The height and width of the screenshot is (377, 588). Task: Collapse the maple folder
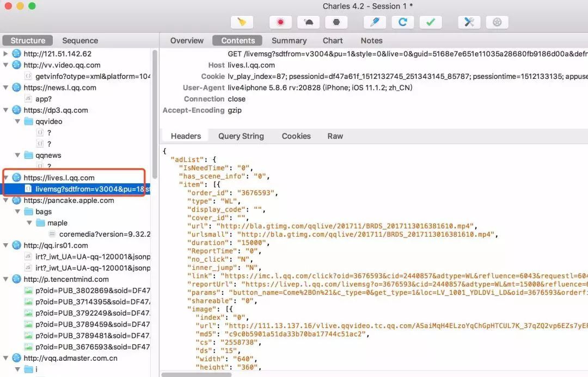[x=29, y=223]
